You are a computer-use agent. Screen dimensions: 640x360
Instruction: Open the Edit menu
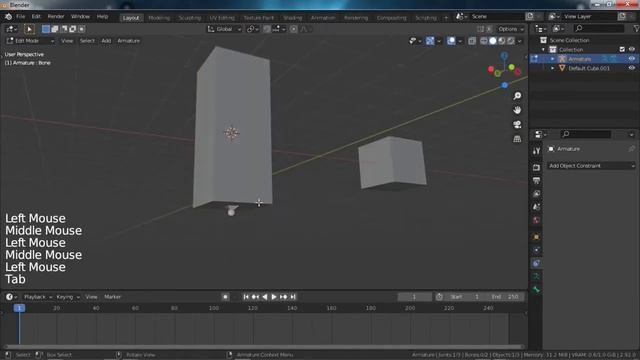[36, 17]
